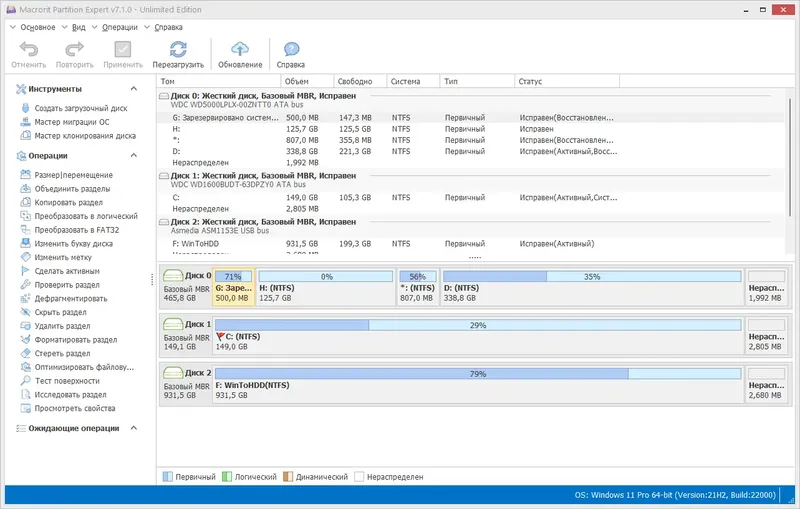The height and width of the screenshot is (509, 800).
Task: Open the Основное menu
Action: 37,27
